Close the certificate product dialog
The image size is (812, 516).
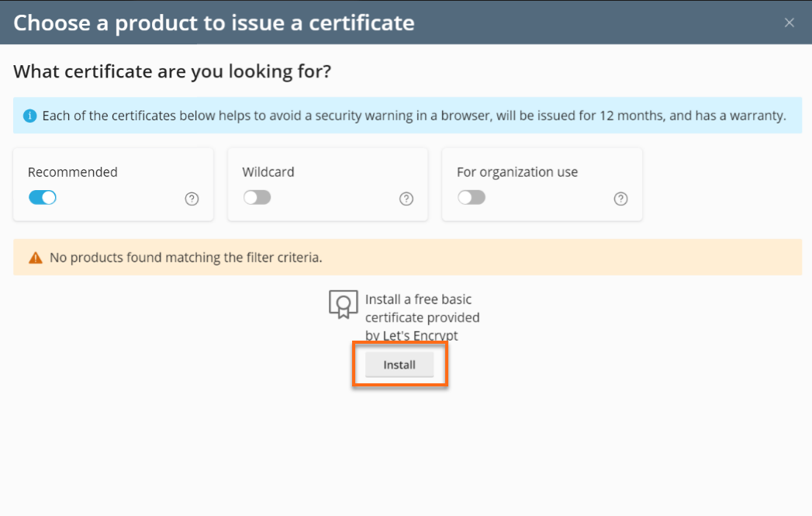[x=790, y=23]
